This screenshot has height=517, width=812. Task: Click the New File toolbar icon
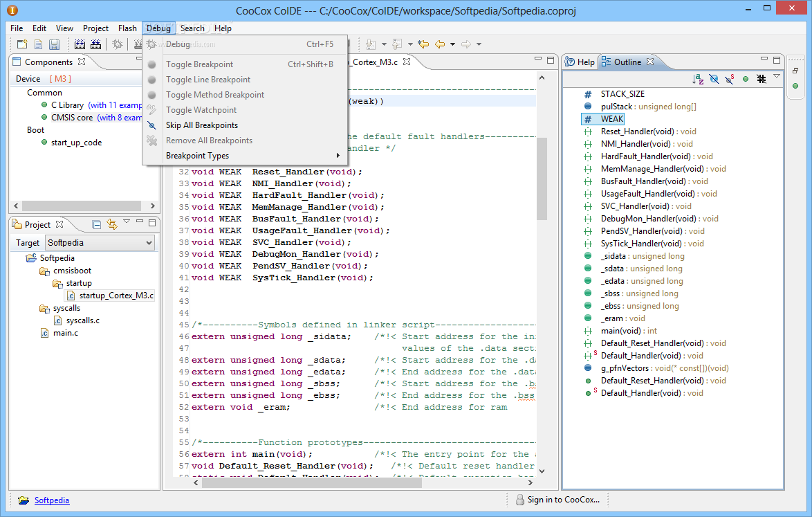pyautogui.click(x=38, y=44)
